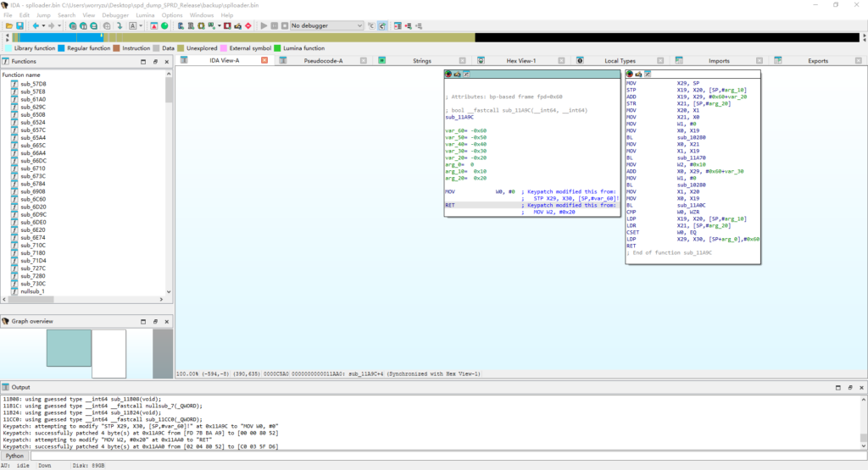The height and width of the screenshot is (470, 868).
Task: Toggle the unhighlighted 'C' icon next to debugger dropdown
Action: click(371, 26)
